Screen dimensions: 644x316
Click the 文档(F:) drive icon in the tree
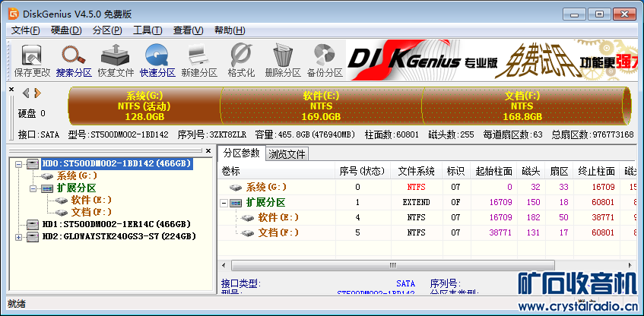pos(62,212)
